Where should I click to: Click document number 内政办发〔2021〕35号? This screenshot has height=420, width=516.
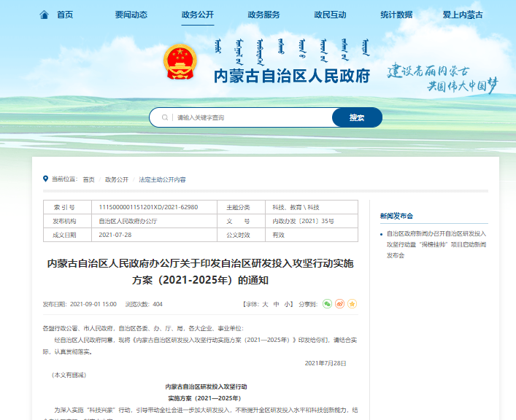click(x=303, y=221)
